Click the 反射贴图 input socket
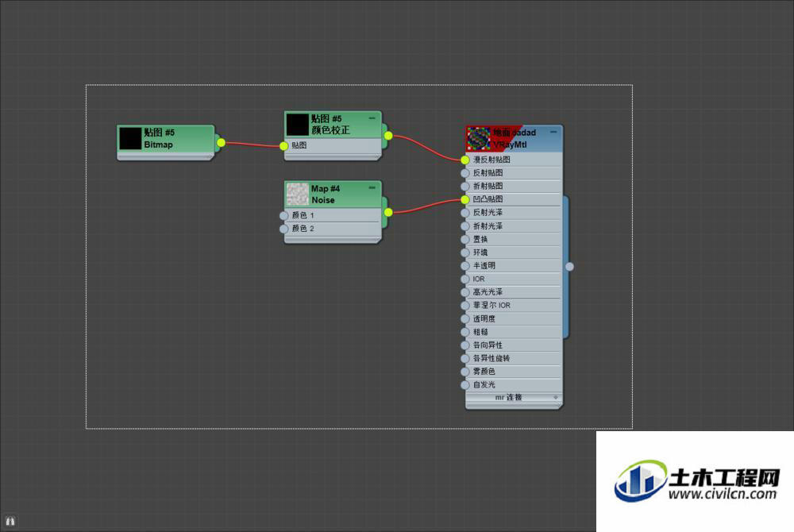This screenshot has width=794, height=532. 464,173
